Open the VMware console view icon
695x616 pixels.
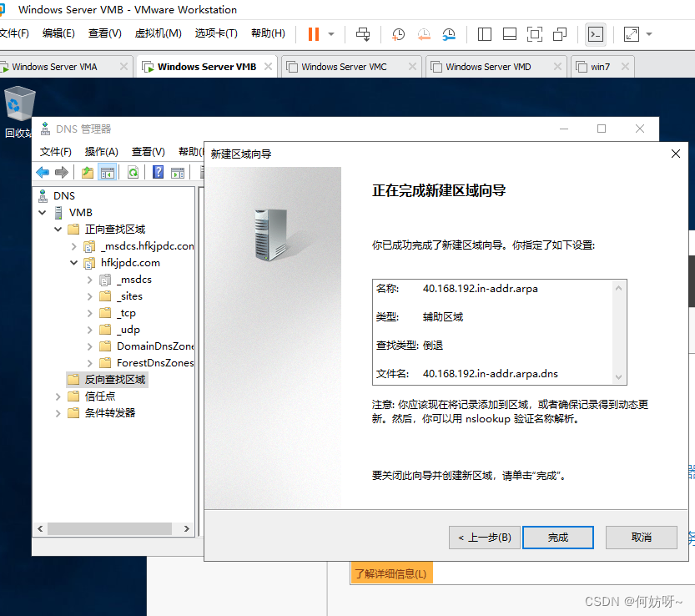coord(595,34)
